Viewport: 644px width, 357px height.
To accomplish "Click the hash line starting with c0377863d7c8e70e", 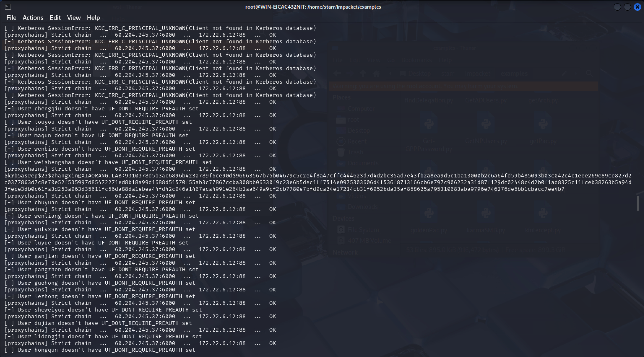I will click(318, 182).
